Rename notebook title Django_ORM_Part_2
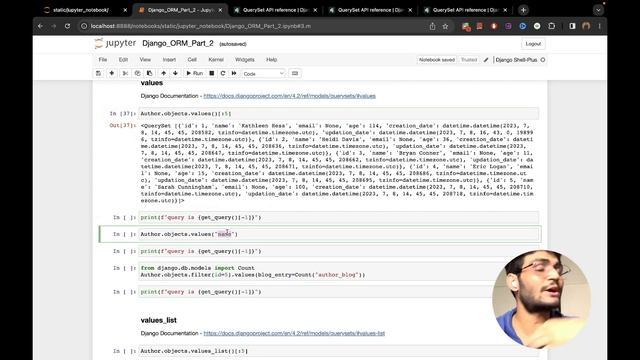The width and height of the screenshot is (640, 360). coord(178,43)
